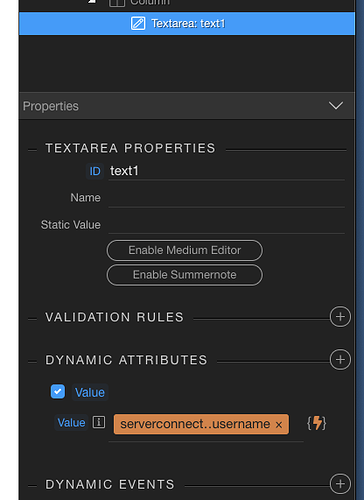
Task: Click the ID field containing text1
Action: (x=227, y=171)
